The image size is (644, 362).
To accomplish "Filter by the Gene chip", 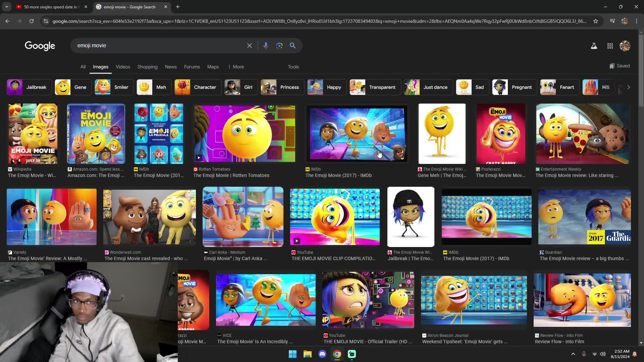I will 73,87.
